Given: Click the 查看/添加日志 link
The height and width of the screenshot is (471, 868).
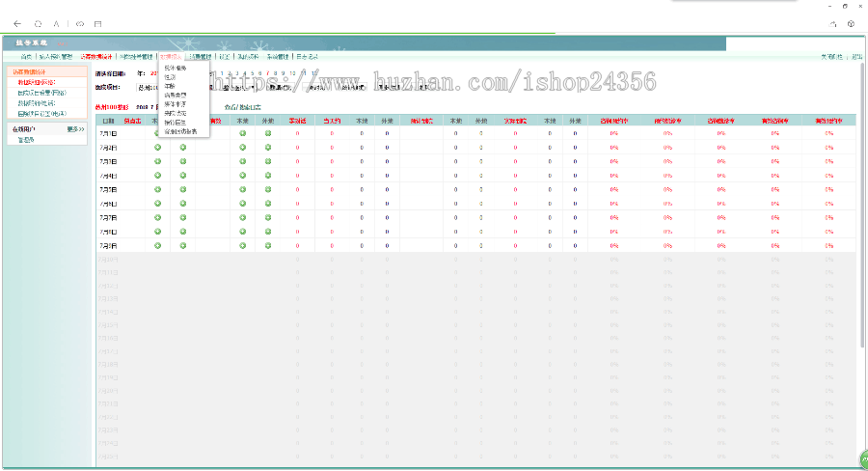Looking at the screenshot, I should [x=242, y=107].
